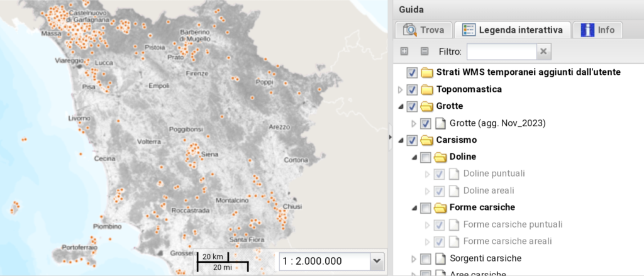Switch to the Trova tab

(x=424, y=30)
